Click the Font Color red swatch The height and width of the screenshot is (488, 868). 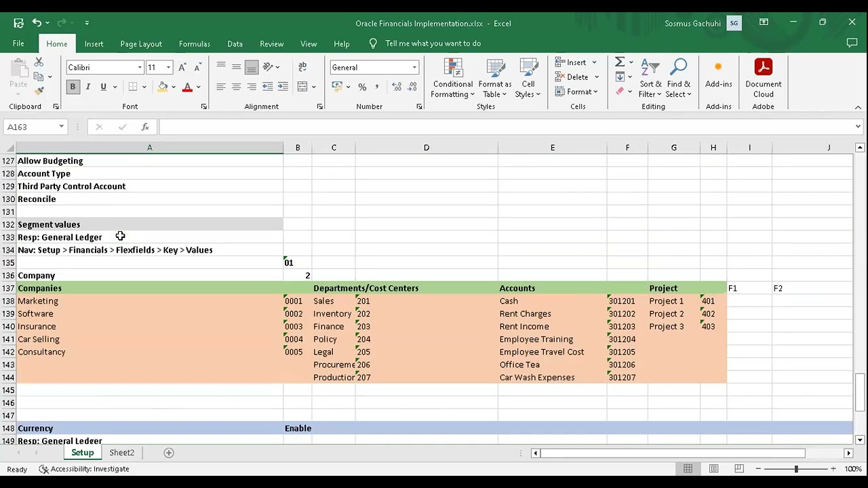click(x=187, y=87)
